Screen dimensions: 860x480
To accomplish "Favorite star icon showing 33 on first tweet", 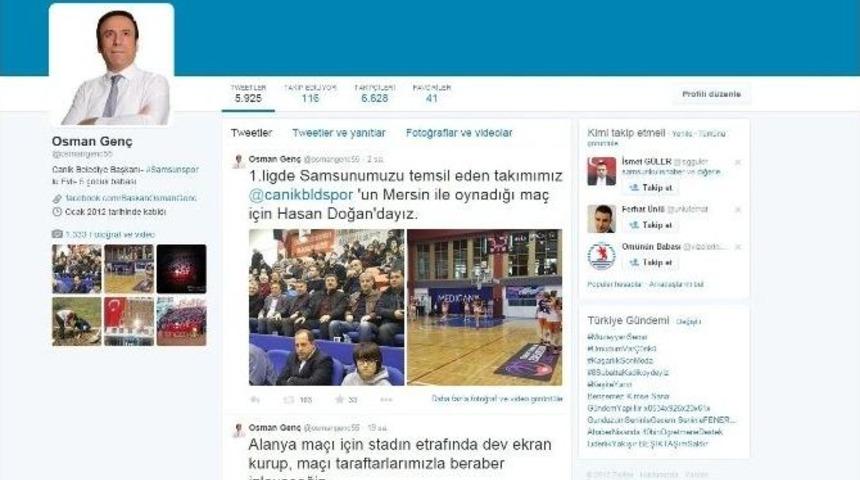I will 340,399.
